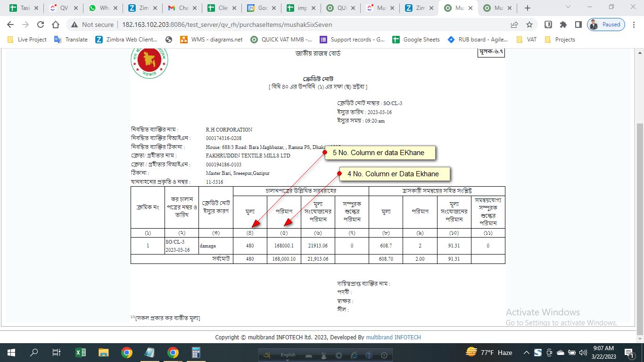
Task: Switch to the imp sheet tab
Action: (300, 8)
